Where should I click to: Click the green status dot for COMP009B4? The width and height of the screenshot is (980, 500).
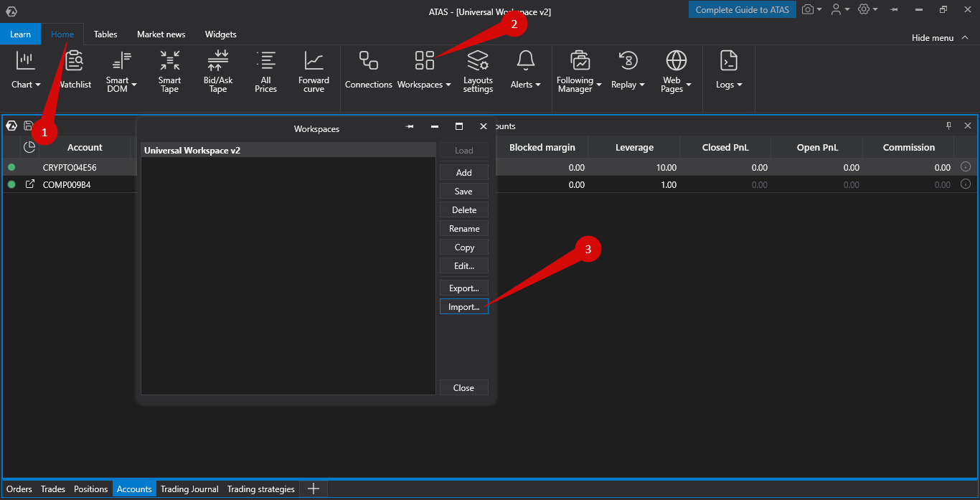point(11,184)
